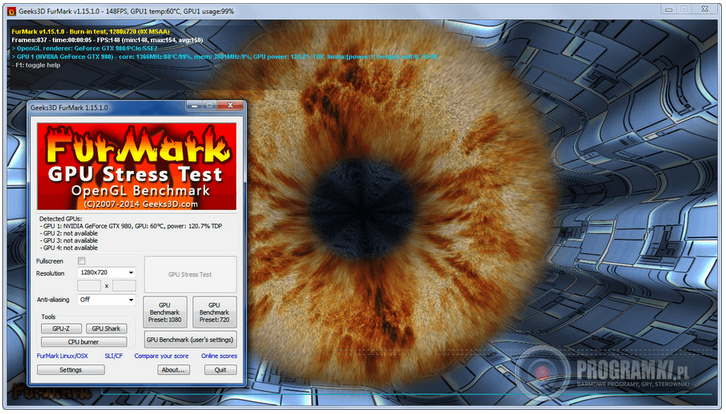
Task: Click the 'OpenGL renderer: GeForce GTX 980' overlay line
Action: pyautogui.click(x=85, y=48)
